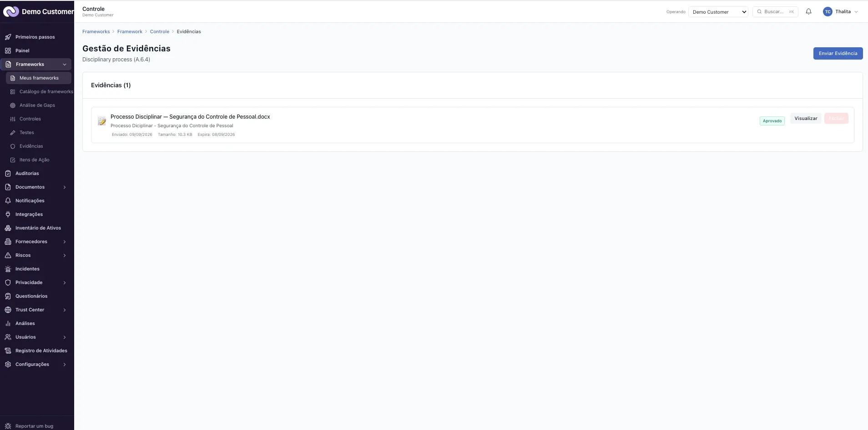Click the Primeiros passos rocket icon
Screen dimensions: 868x430
[x=8, y=37]
